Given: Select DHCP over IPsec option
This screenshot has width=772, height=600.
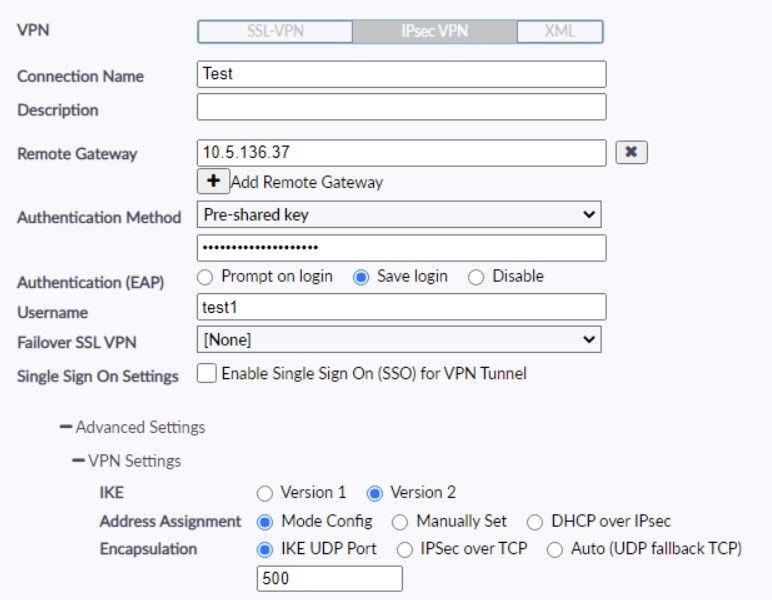Looking at the screenshot, I should [x=535, y=522].
